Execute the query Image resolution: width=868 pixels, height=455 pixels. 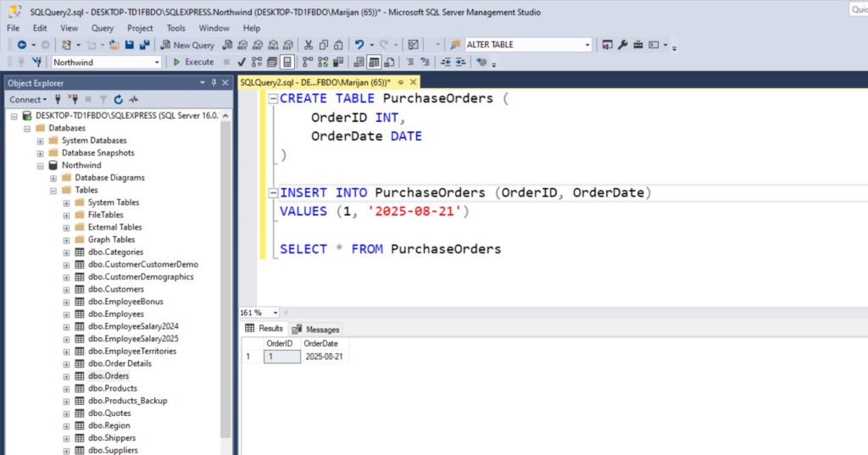(x=193, y=62)
